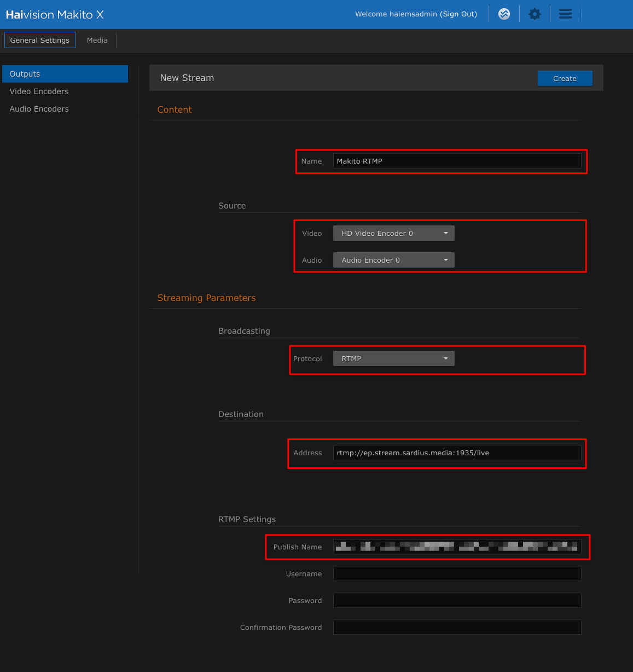Click the Haivision Makito X logo
The height and width of the screenshot is (672, 633).
[55, 15]
